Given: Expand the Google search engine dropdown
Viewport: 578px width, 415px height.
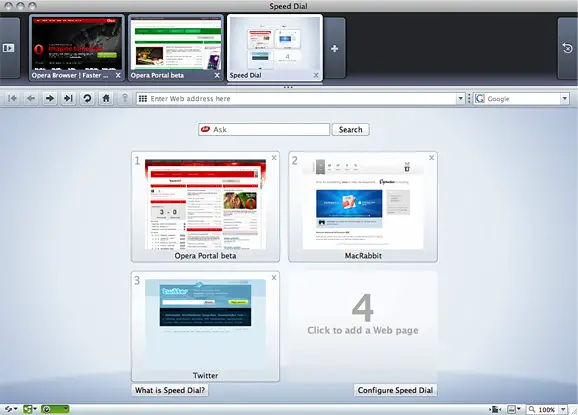Looking at the screenshot, I should click(564, 98).
